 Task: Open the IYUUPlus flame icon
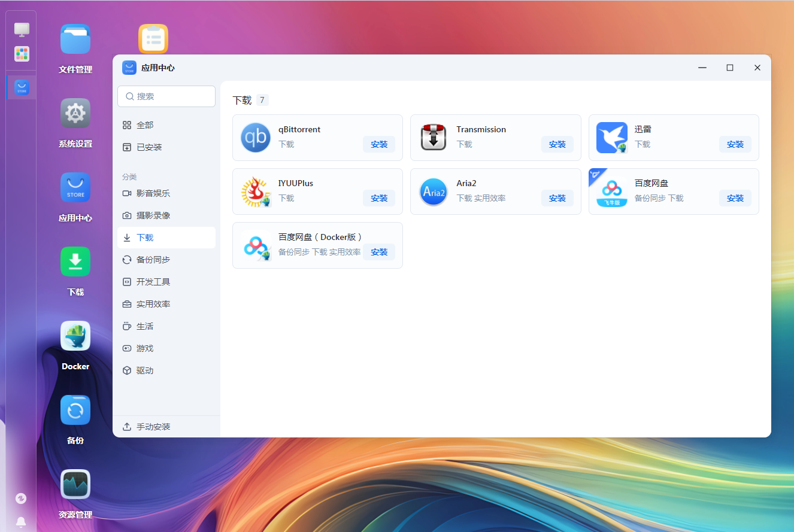(x=256, y=191)
